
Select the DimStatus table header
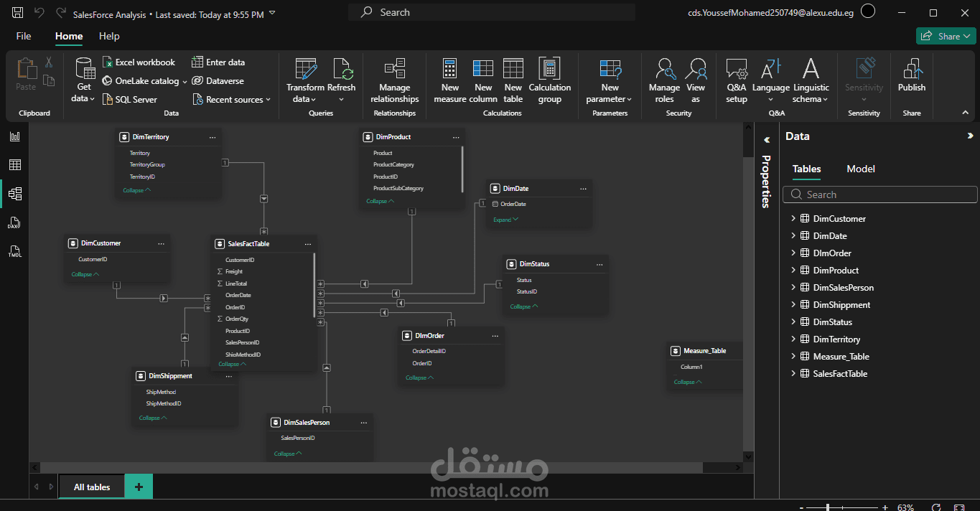coord(555,264)
